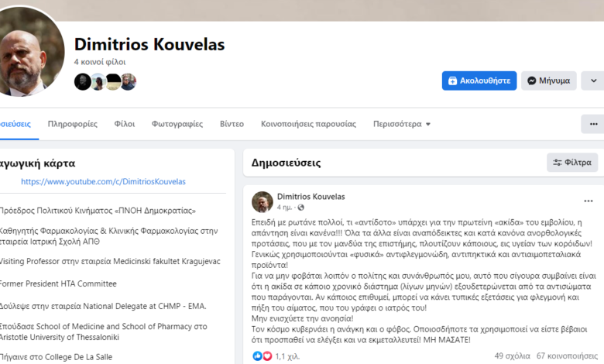The image size is (604, 364).
Task: Expand the chevron dropdown beside Μήνυμα
Action: [593, 81]
